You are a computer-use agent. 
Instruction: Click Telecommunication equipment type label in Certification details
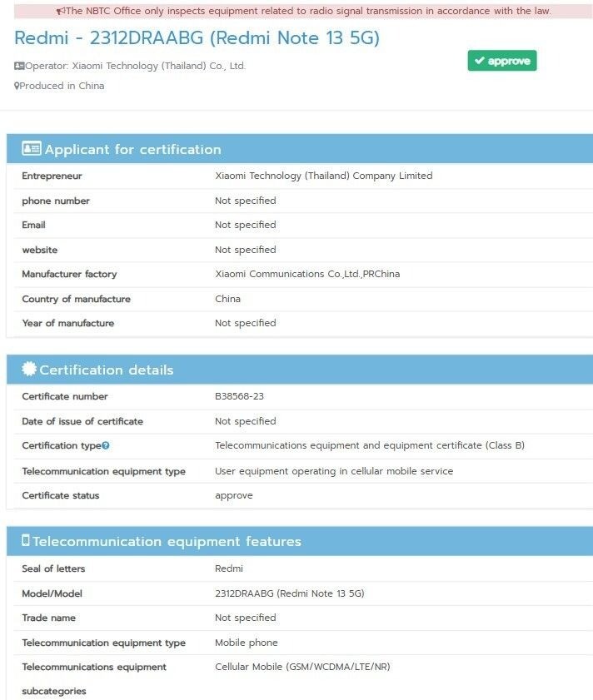click(103, 471)
